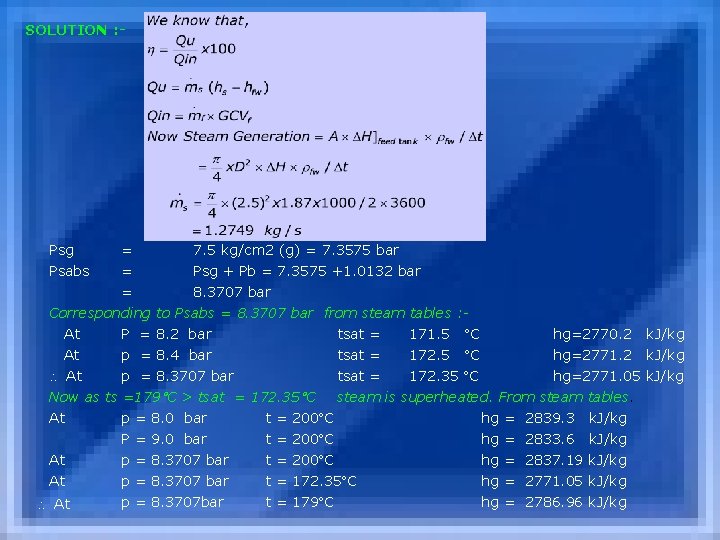Click the 'Psabs' label
The height and width of the screenshot is (540, 720).
coord(69,271)
